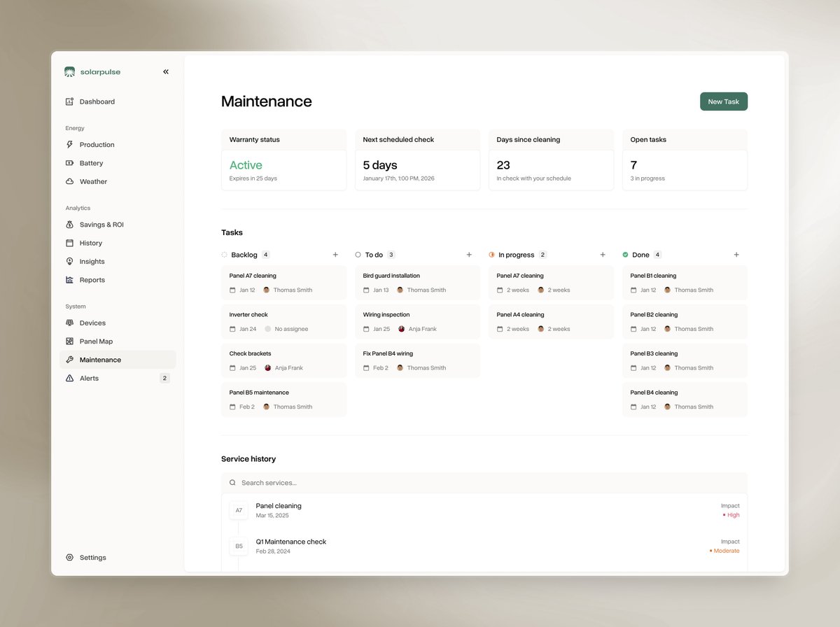This screenshot has height=627, width=840.
Task: Click the Search services input field
Action: [x=484, y=483]
